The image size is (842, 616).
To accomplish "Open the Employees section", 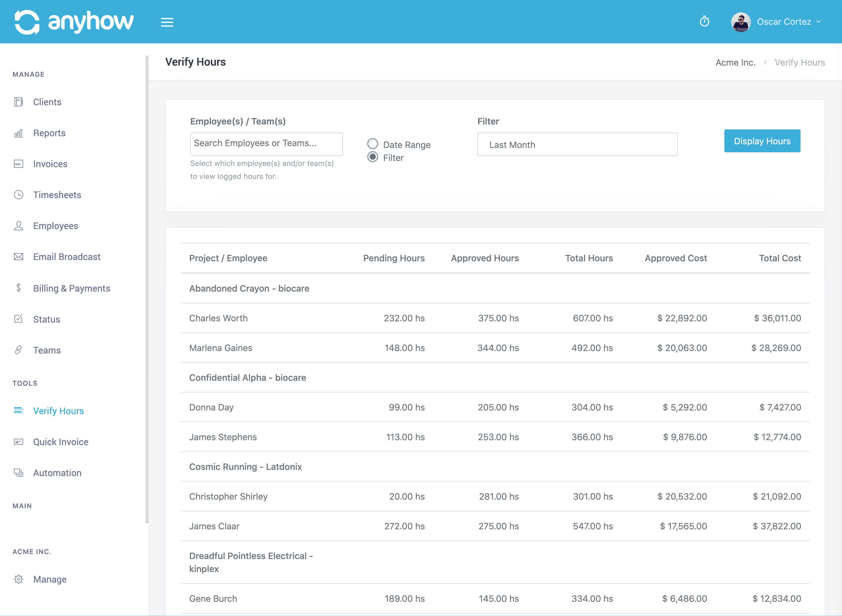I will [55, 226].
